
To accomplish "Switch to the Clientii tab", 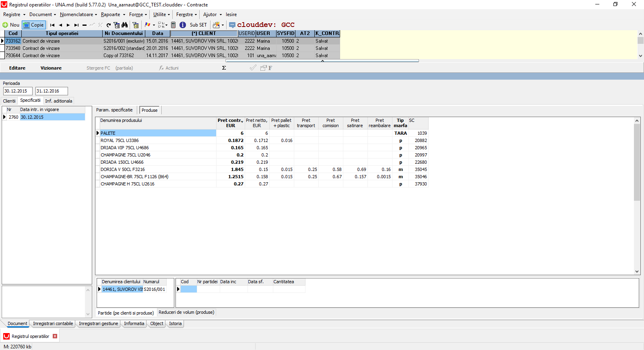I will (9, 101).
